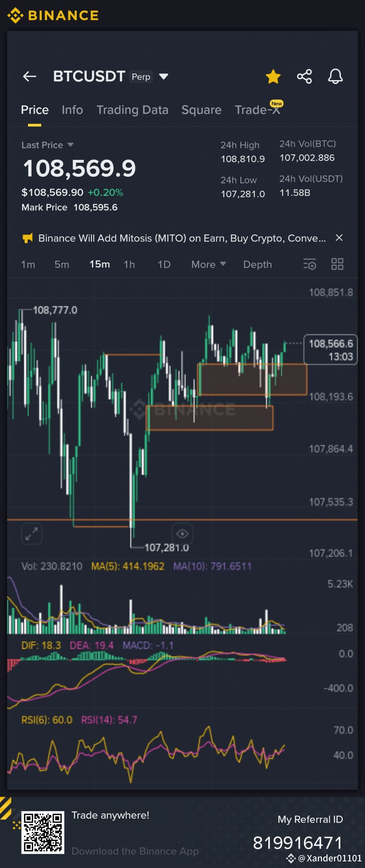Viewport: 365px width, 868px height.
Task: Open chart indicator settings icon
Action: (x=309, y=264)
